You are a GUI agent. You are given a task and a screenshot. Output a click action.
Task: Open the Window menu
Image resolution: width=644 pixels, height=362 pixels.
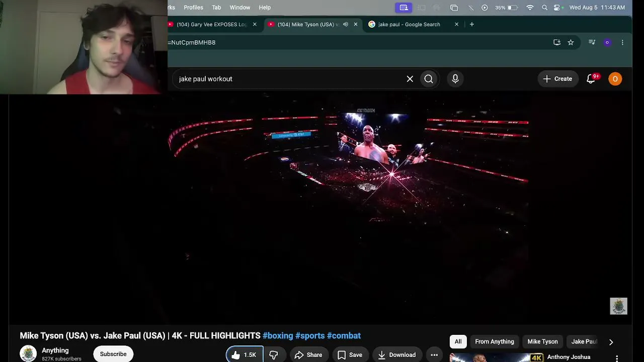pos(240,8)
